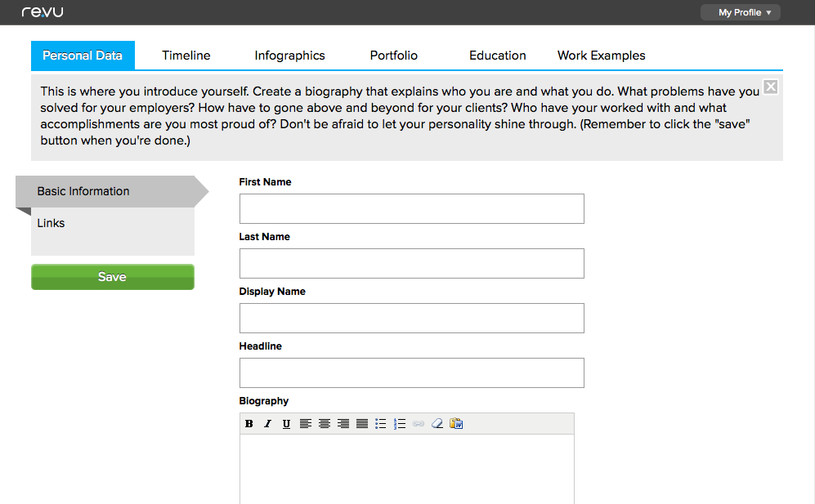The height and width of the screenshot is (504, 815).
Task: Insert a bulleted list in Biography
Action: [x=381, y=424]
